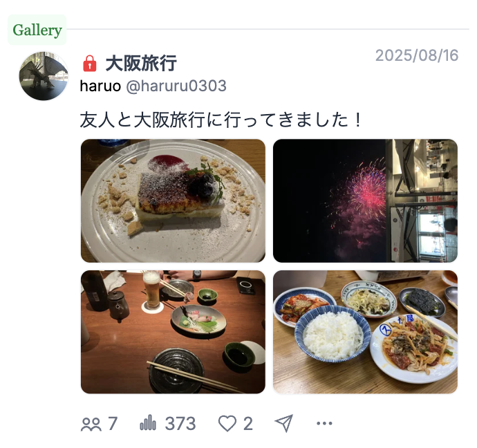The height and width of the screenshot is (448, 477).
Task: Click the member count number 7
Action: (113, 423)
